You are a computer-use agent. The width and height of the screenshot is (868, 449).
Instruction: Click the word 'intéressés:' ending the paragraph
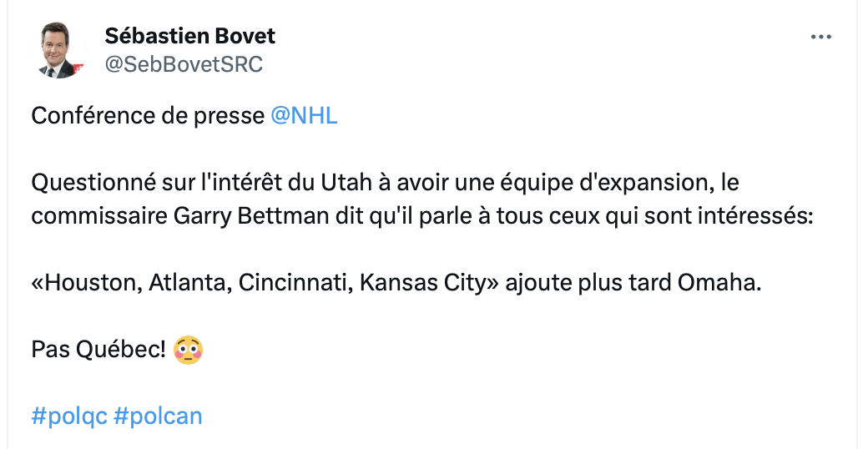coord(755,215)
